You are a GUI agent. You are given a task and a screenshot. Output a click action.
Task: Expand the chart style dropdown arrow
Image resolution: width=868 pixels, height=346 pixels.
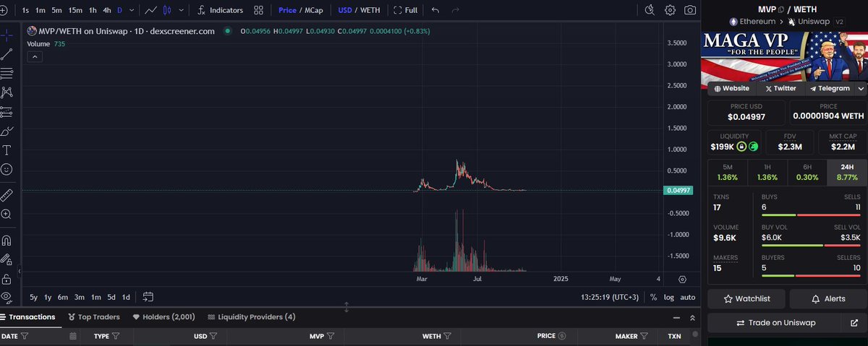click(x=180, y=10)
